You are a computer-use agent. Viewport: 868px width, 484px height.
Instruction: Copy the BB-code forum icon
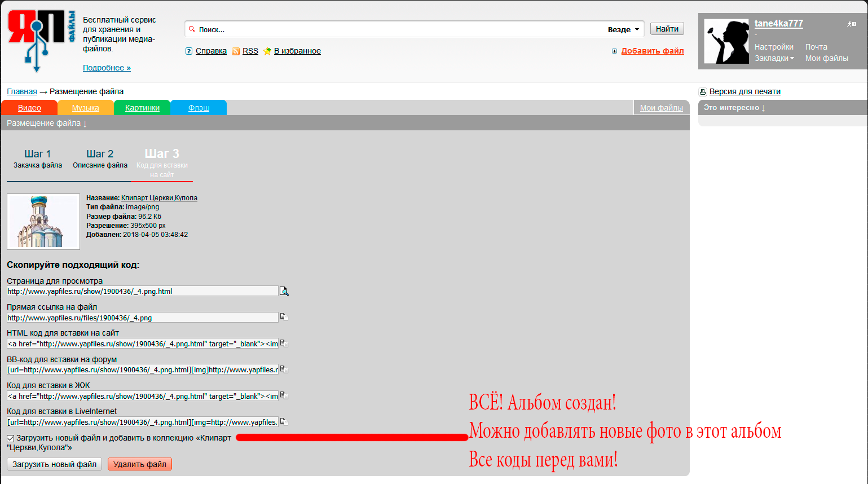[x=284, y=369]
